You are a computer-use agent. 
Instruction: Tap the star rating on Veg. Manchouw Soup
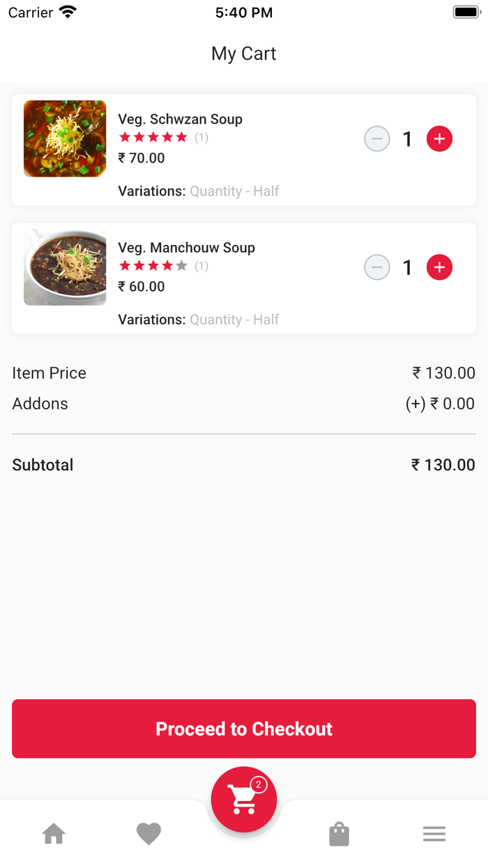tap(153, 266)
